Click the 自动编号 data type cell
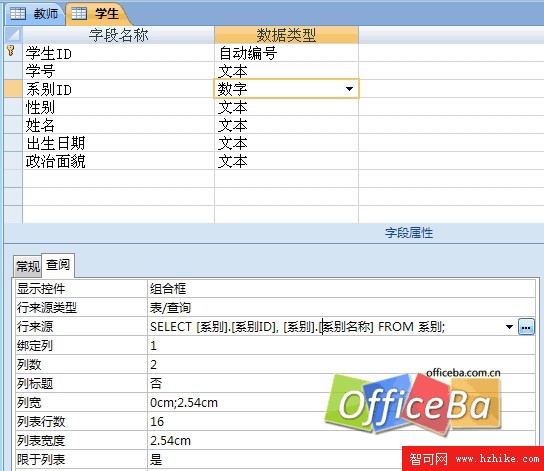The image size is (544, 471). coord(286,53)
